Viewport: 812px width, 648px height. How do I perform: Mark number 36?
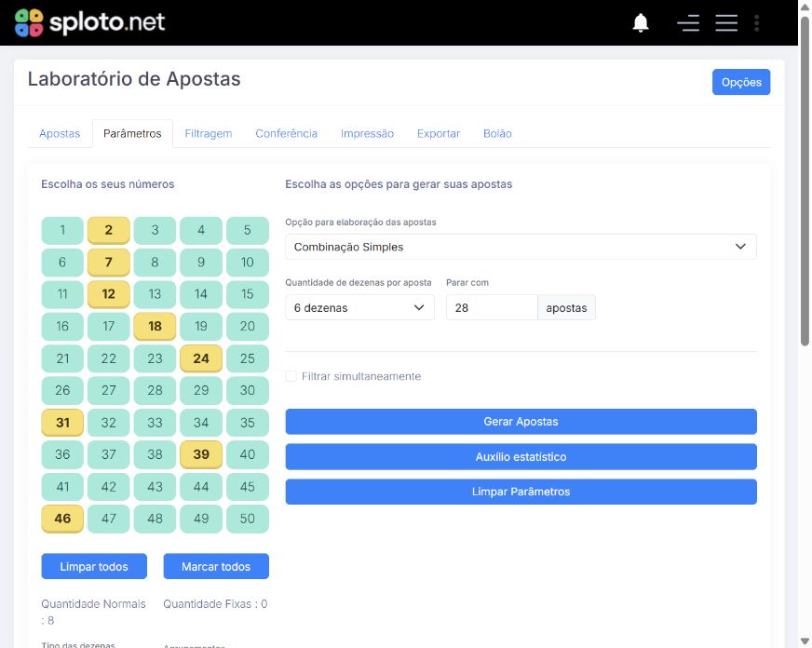click(x=62, y=454)
